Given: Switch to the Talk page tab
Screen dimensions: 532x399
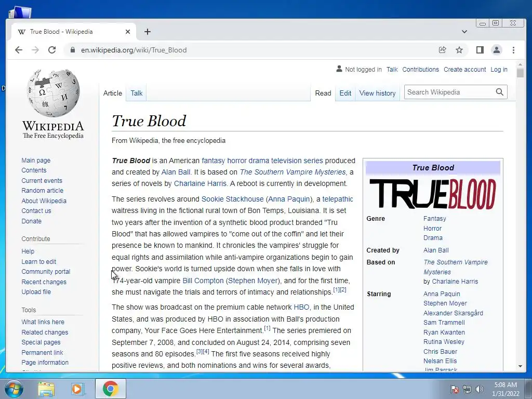Looking at the screenshot, I should [137, 93].
